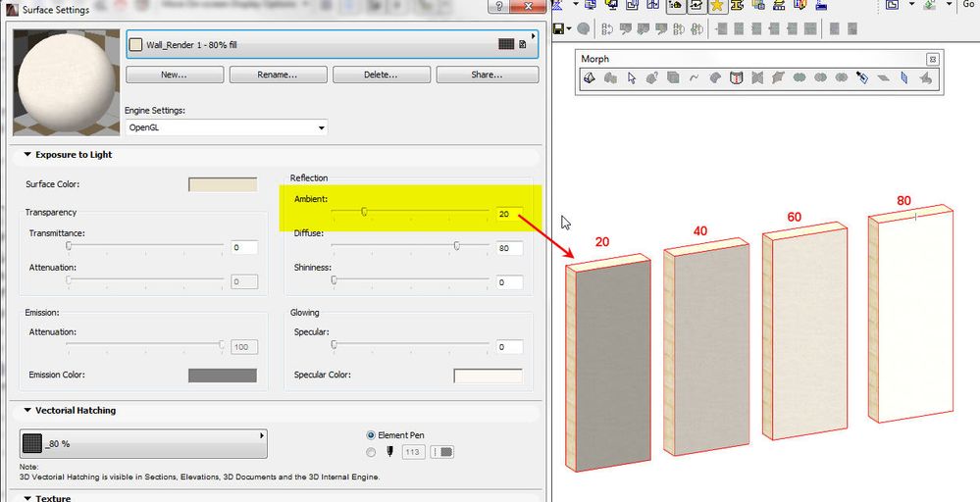Click the floppy disk save icon
The width and height of the screenshot is (980, 502).
point(559,28)
